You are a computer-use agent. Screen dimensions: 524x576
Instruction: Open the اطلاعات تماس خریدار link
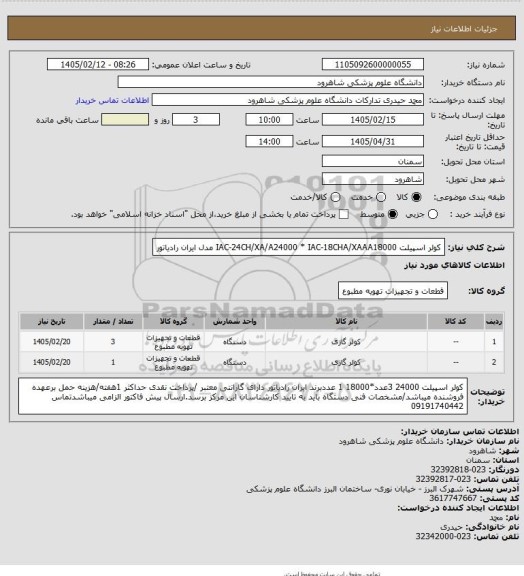coord(112,100)
